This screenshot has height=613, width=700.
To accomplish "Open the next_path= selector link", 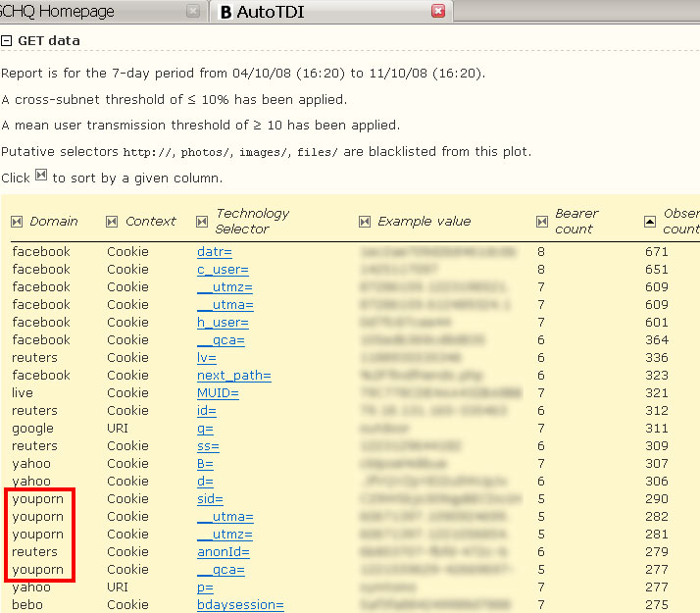I will pyautogui.click(x=233, y=376).
